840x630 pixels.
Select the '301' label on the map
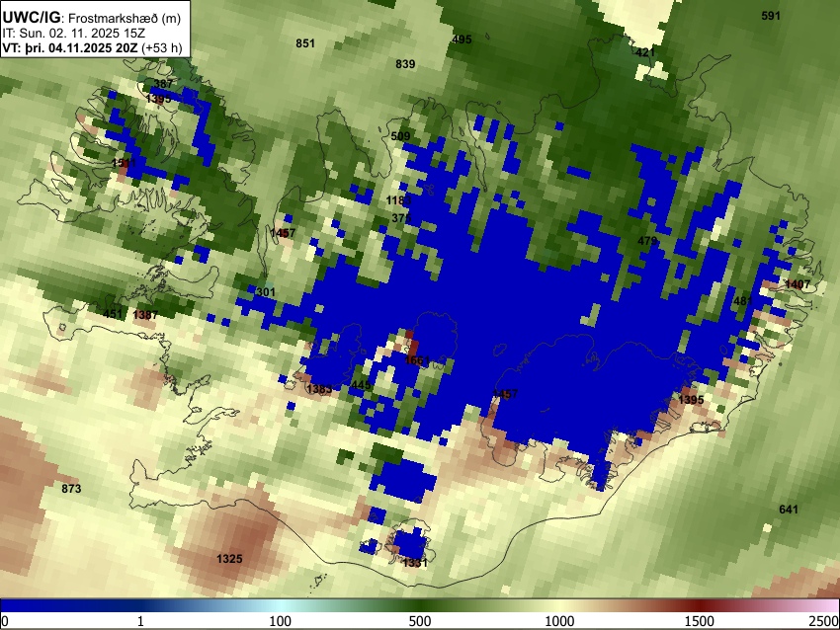click(266, 292)
